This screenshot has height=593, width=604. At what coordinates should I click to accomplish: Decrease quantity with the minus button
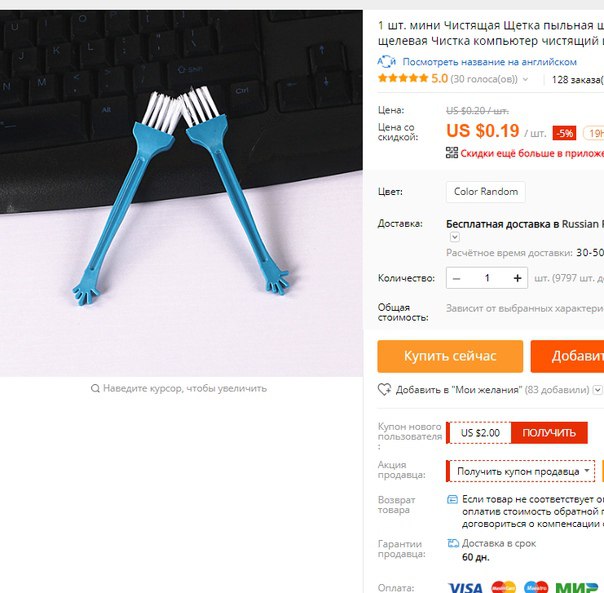click(x=456, y=278)
